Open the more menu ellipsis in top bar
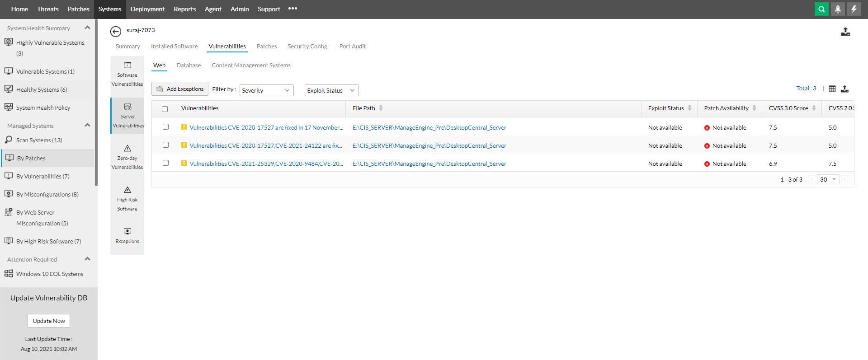The image size is (868, 360). tap(292, 9)
